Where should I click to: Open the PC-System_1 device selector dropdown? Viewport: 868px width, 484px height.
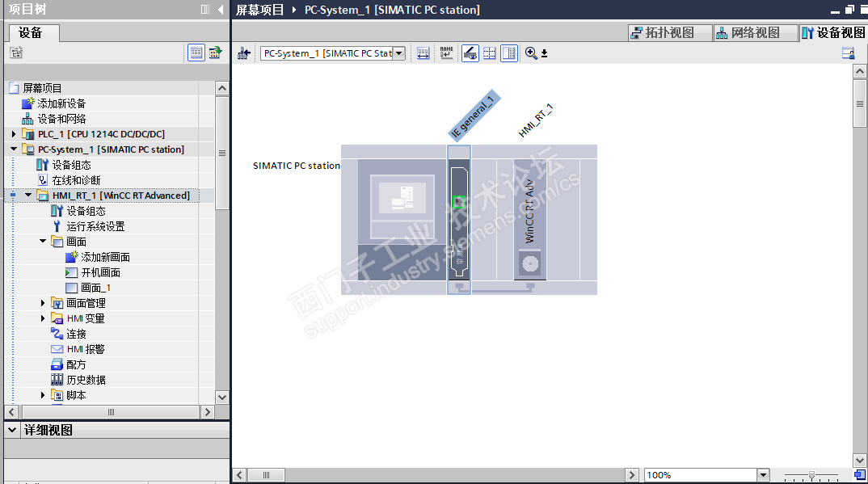click(x=399, y=53)
